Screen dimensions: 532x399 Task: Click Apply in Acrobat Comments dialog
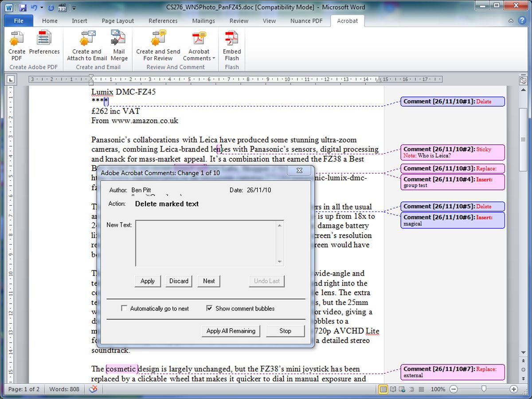point(148,281)
